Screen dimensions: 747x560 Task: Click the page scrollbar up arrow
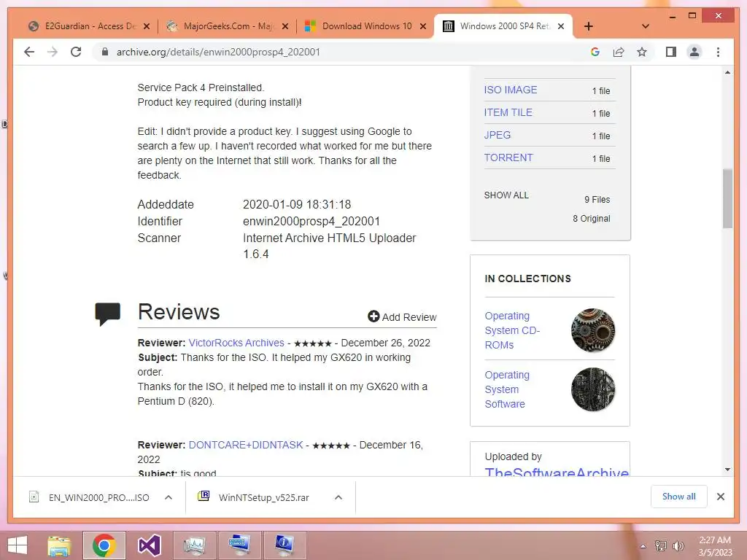[x=727, y=72]
